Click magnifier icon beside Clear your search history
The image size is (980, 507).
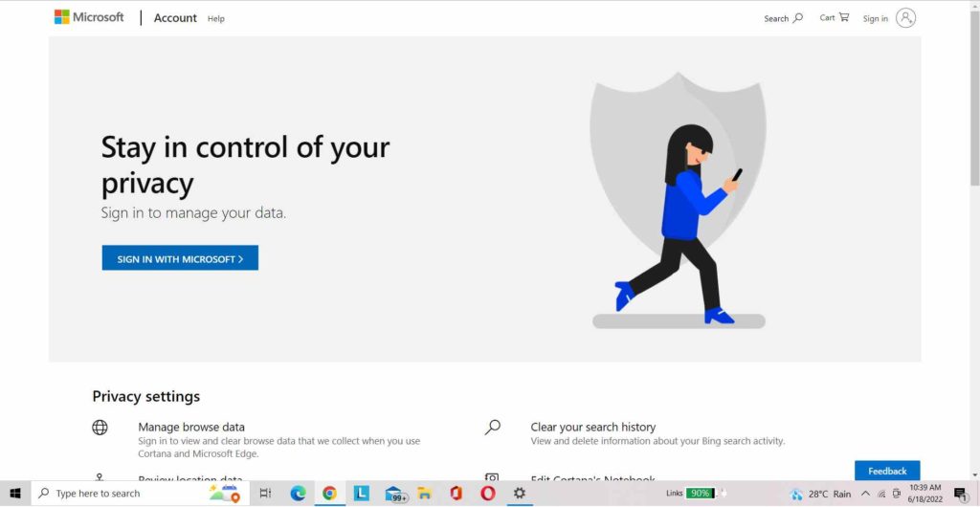(x=493, y=427)
